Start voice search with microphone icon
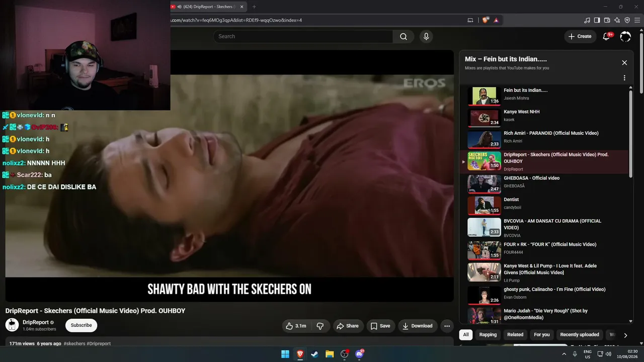 426,36
